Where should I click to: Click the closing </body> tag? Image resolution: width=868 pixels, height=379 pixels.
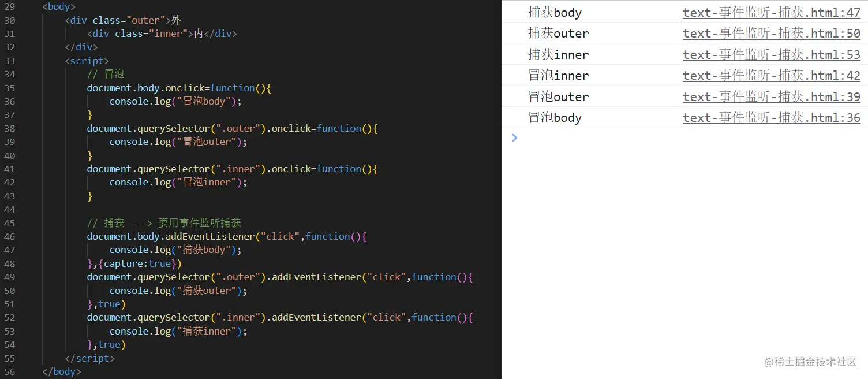point(62,371)
